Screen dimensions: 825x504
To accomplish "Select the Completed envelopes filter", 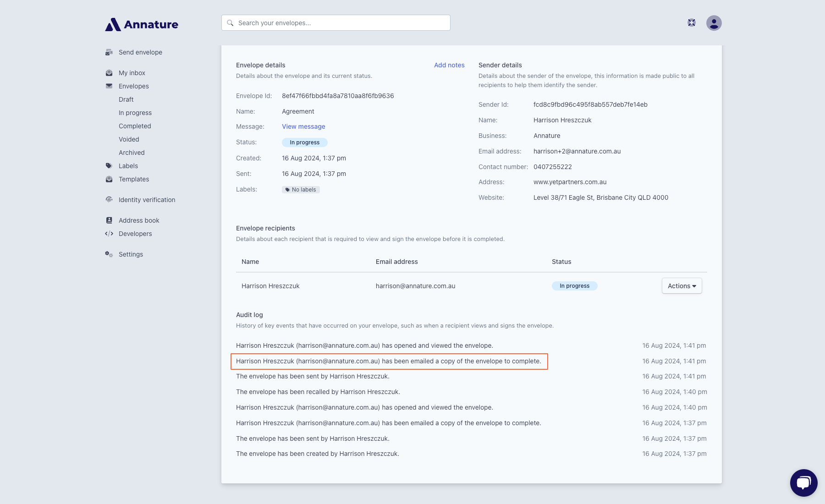I will coord(134,126).
